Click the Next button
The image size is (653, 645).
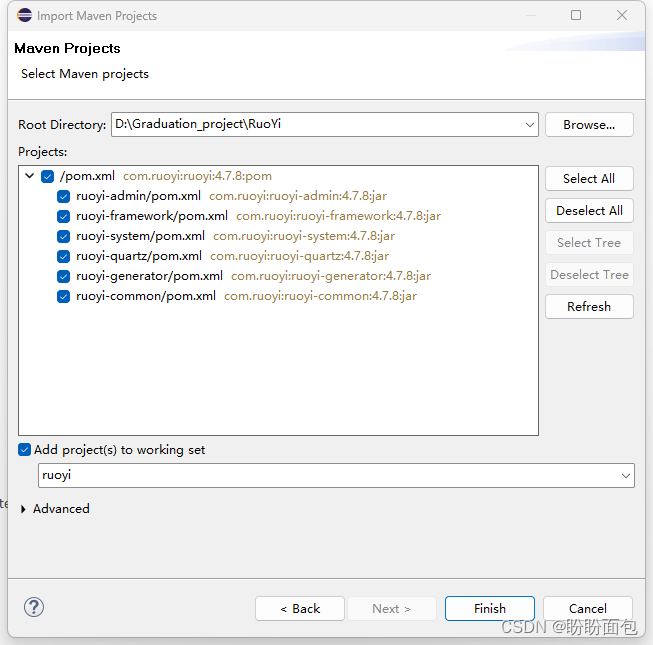tap(392, 609)
